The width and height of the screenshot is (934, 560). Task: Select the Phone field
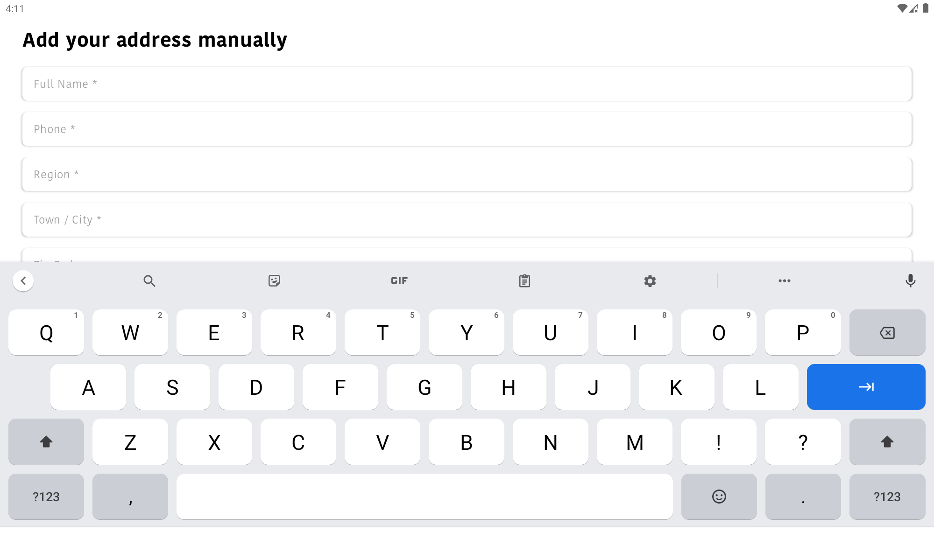click(467, 129)
